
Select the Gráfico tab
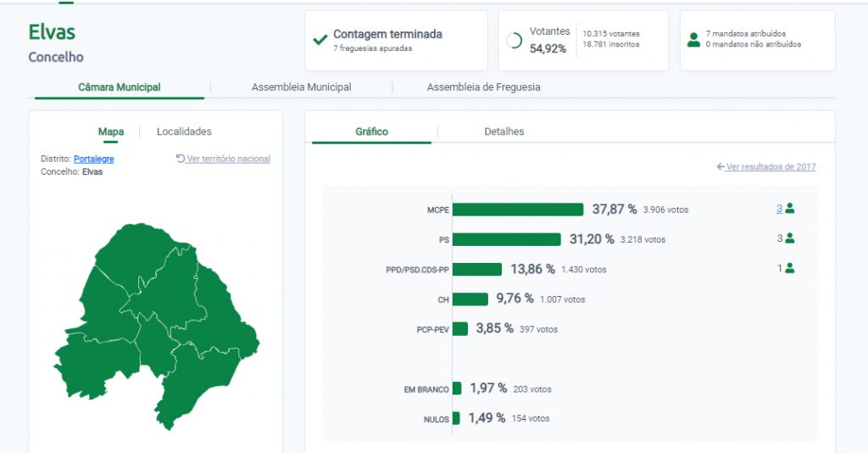[371, 131]
